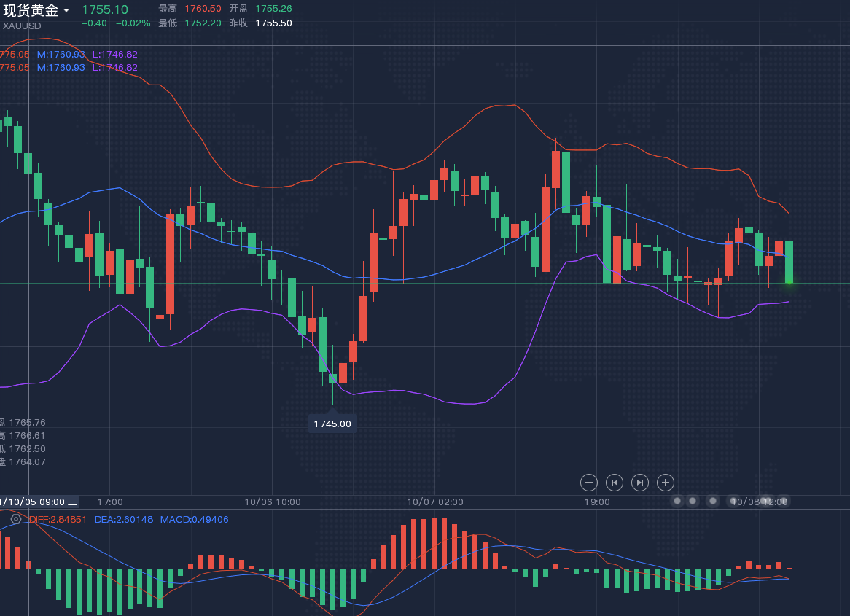850x616 pixels.
Task: Zoom out the chart with the minus button
Action: (x=589, y=483)
